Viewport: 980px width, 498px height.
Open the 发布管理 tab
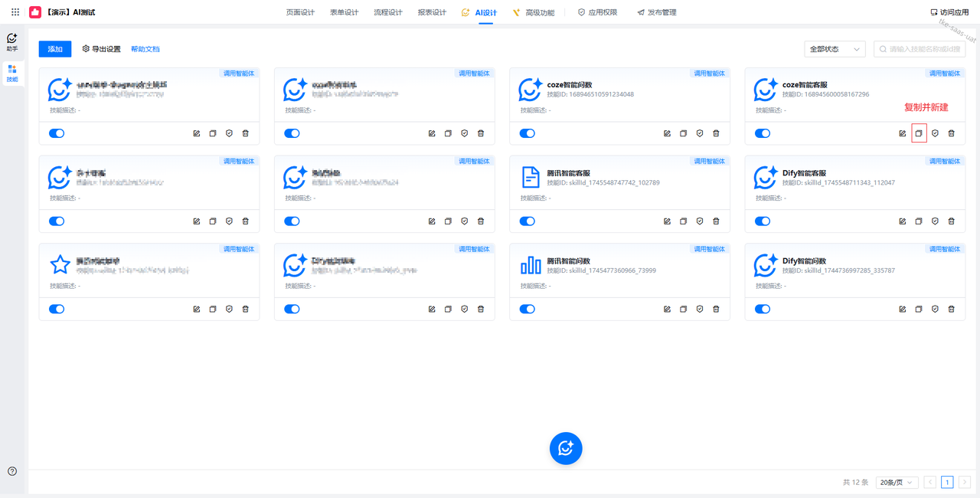pos(657,12)
